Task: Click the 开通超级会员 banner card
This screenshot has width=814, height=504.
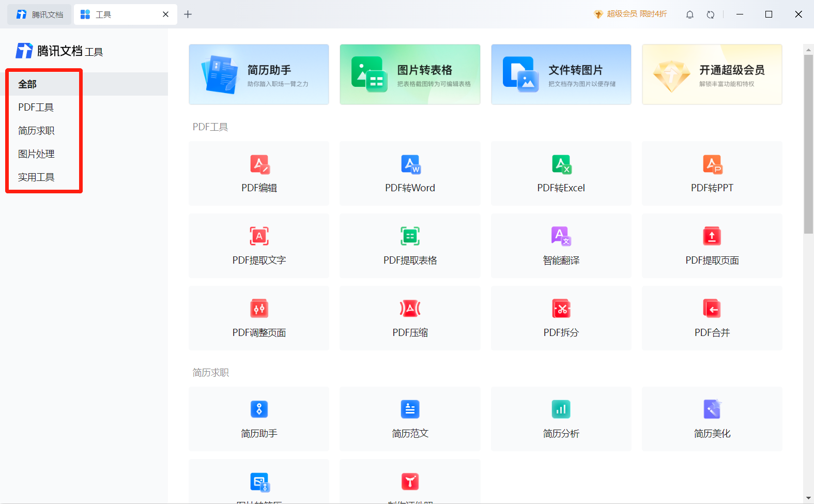Action: coord(712,74)
